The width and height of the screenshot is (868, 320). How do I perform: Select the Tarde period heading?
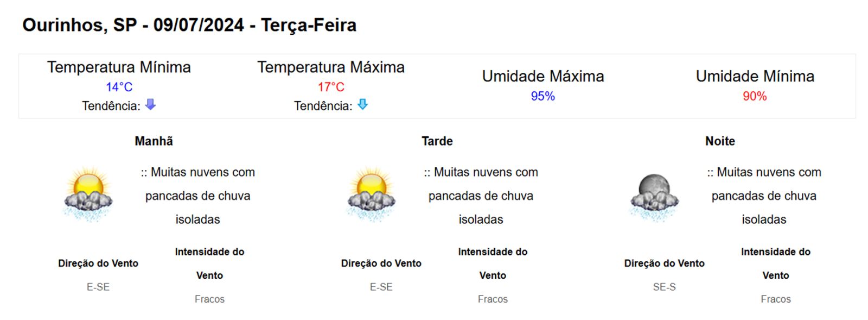tap(437, 141)
